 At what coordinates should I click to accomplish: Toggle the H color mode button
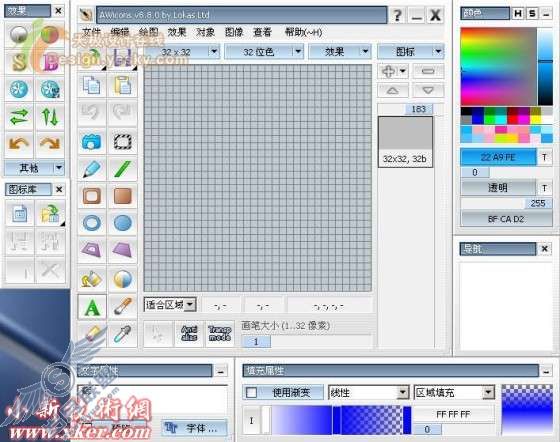(x=518, y=14)
